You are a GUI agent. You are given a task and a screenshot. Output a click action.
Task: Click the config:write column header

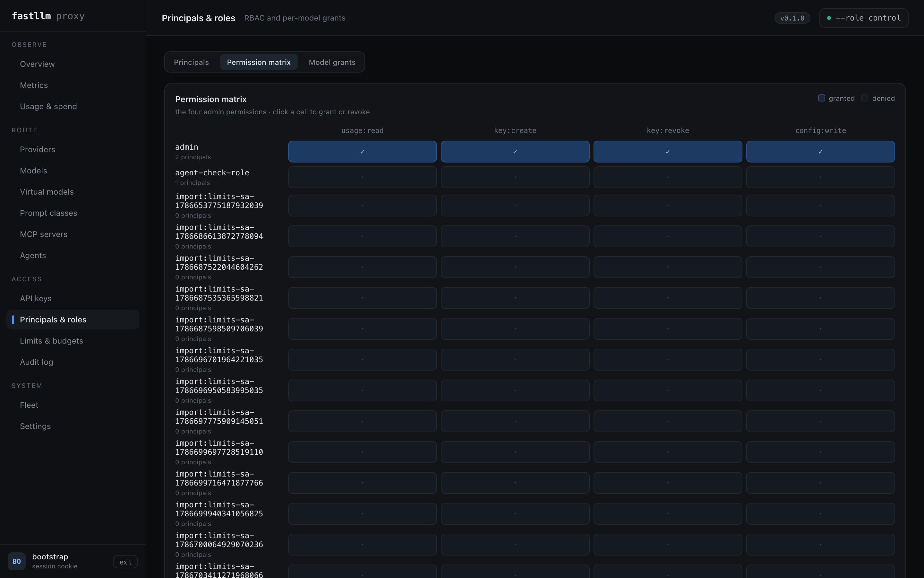click(x=820, y=131)
